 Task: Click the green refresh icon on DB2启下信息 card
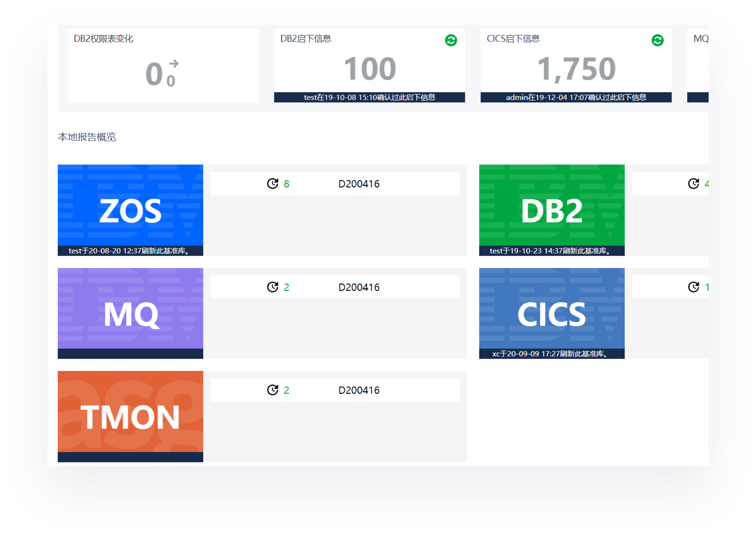coord(451,40)
